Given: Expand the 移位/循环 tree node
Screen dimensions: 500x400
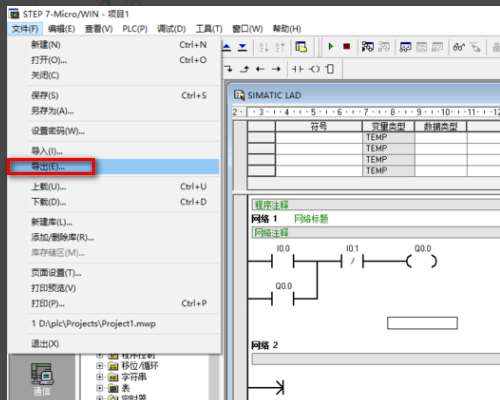Looking at the screenshot, I should click(99, 366).
